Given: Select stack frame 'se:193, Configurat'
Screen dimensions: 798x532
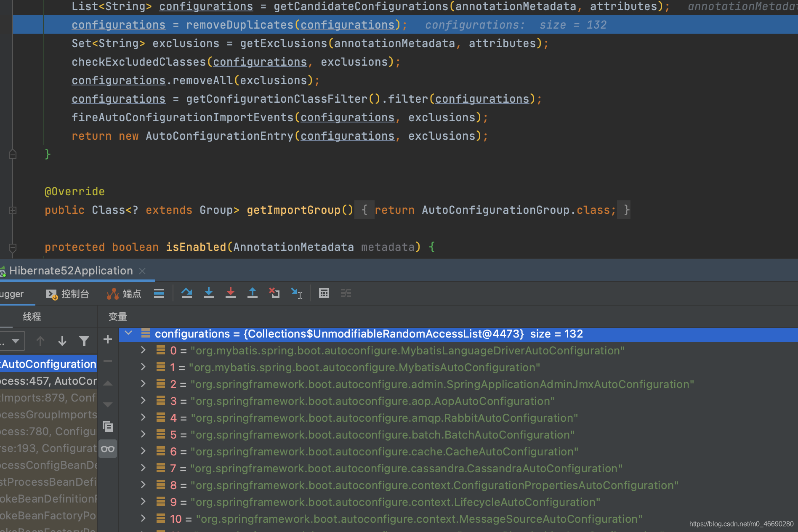Looking at the screenshot, I should pyautogui.click(x=48, y=448).
